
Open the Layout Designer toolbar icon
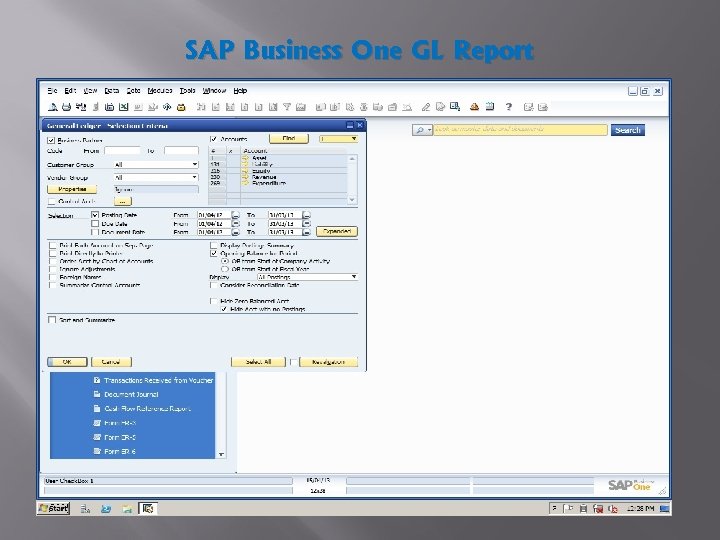[x=440, y=107]
